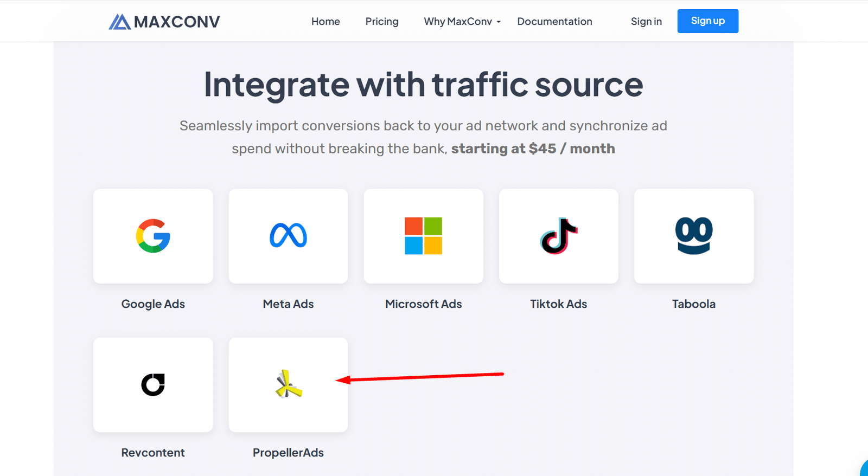This screenshot has width=868, height=476.
Task: Pick the TikTok logo card
Action: [x=558, y=236]
